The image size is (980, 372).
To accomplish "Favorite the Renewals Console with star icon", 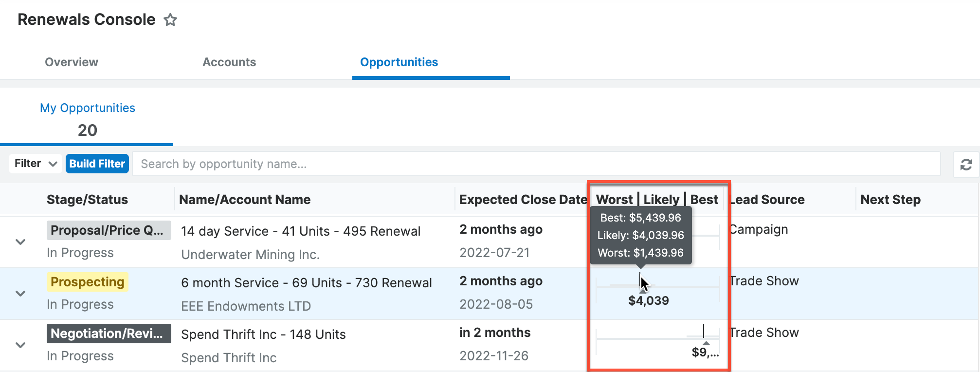I will point(170,20).
